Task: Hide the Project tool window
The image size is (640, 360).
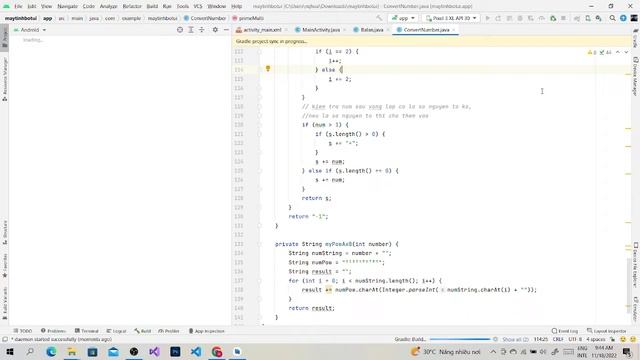Action: click(x=226, y=30)
